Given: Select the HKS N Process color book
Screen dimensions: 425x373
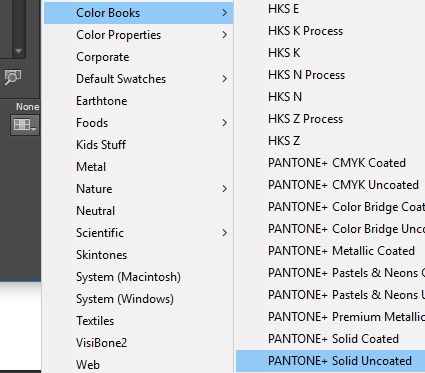Looking at the screenshot, I should pos(330,75).
